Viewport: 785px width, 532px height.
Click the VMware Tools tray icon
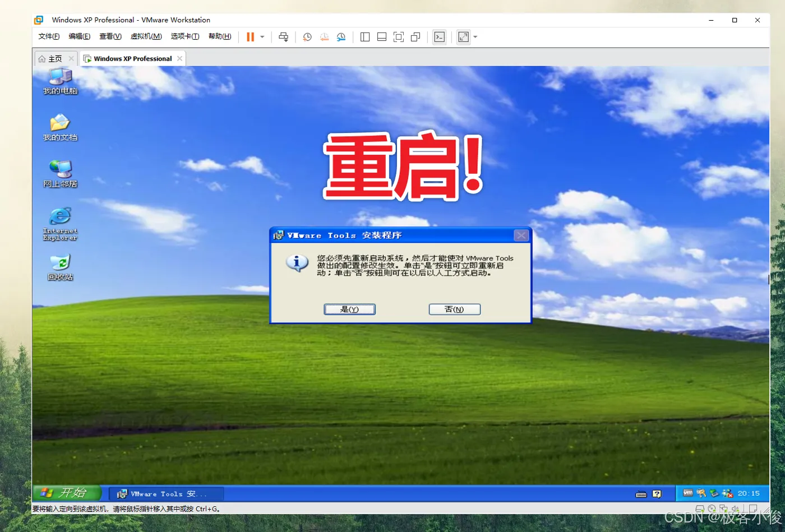[688, 493]
